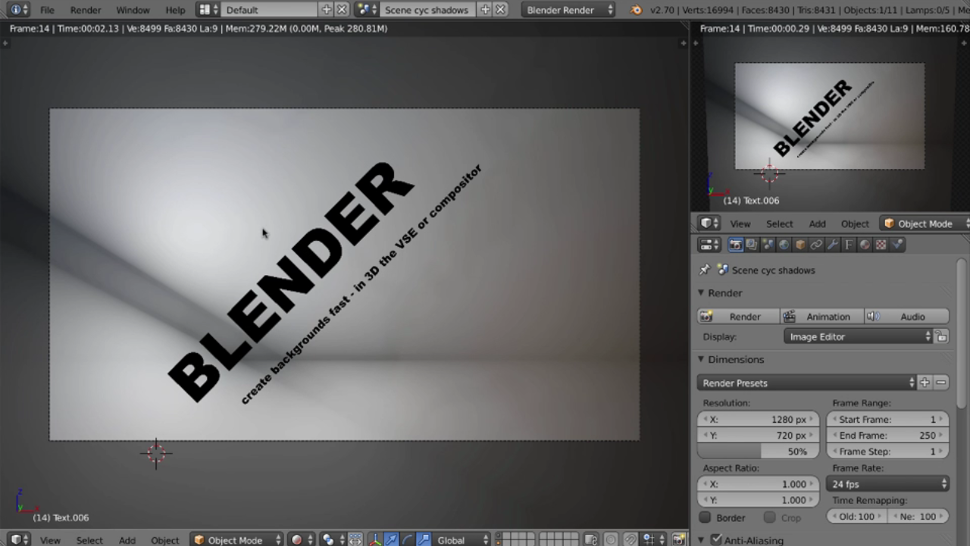Open the Particles properties tab icon
This screenshot has width=970, height=546.
[x=897, y=245]
